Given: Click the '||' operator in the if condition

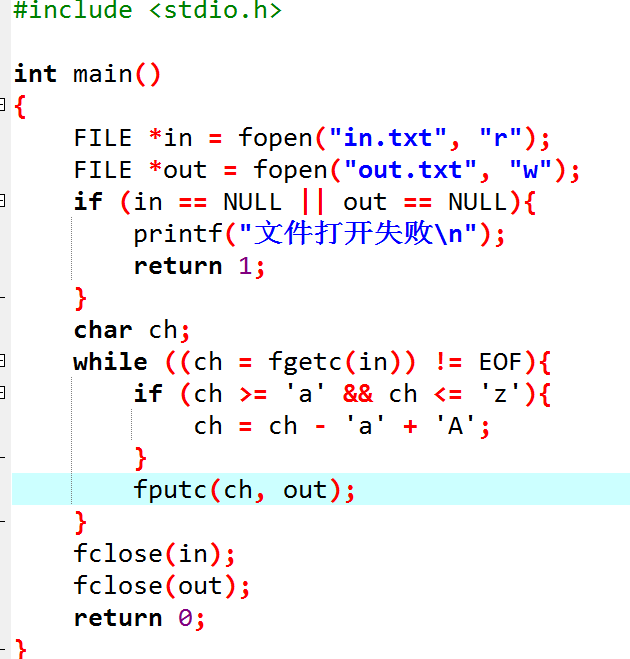Looking at the screenshot, I should [313, 202].
